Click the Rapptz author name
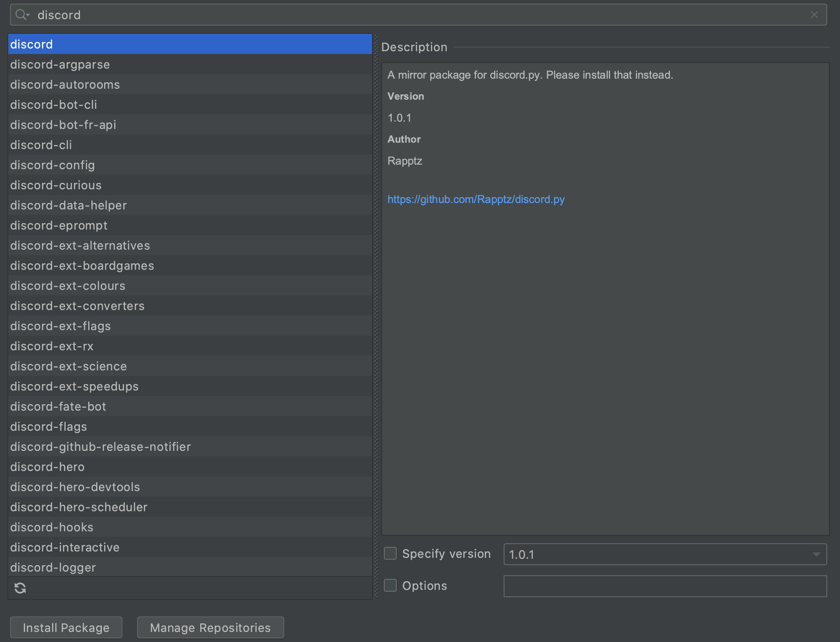This screenshot has height=642, width=840. [405, 161]
